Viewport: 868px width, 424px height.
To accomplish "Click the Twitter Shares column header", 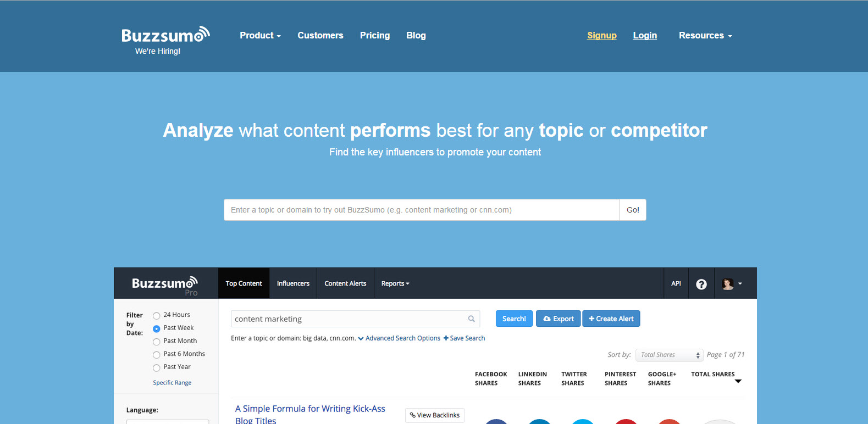I will (574, 378).
